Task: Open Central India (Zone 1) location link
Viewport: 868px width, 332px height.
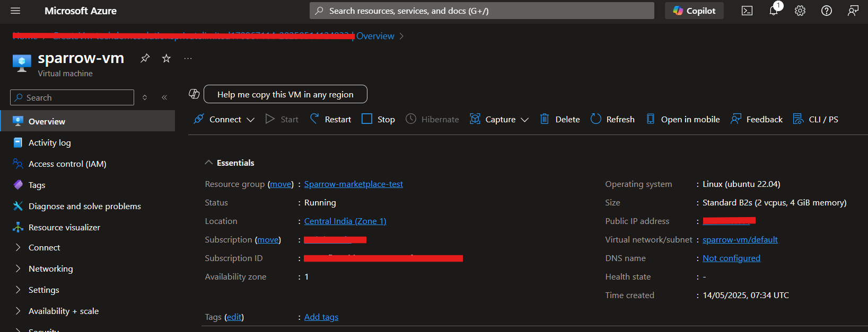Action: 345,221
